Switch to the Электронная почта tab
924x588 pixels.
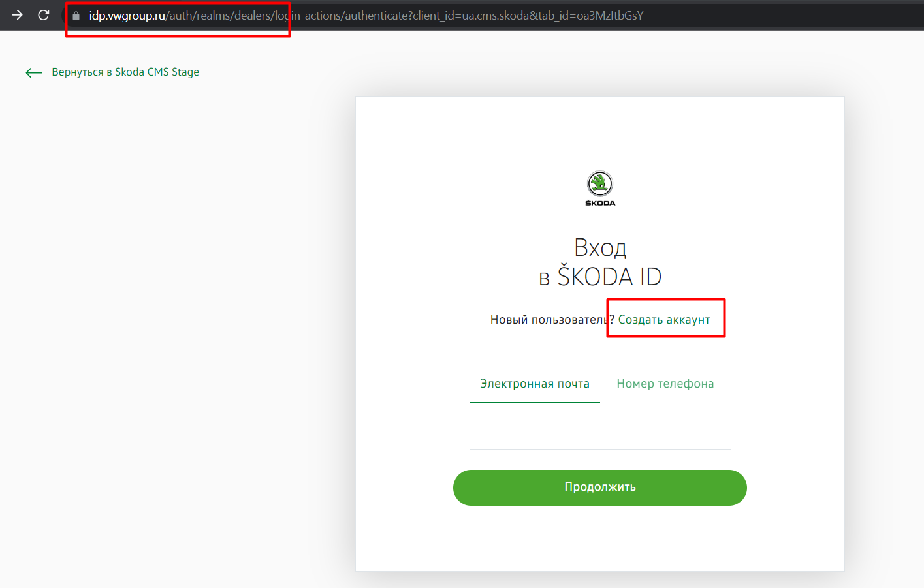coord(535,384)
